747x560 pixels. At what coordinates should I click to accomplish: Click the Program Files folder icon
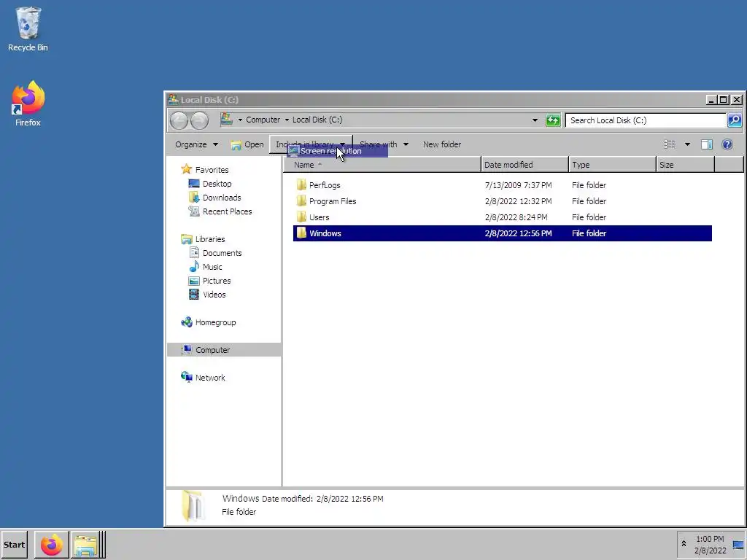pos(301,201)
